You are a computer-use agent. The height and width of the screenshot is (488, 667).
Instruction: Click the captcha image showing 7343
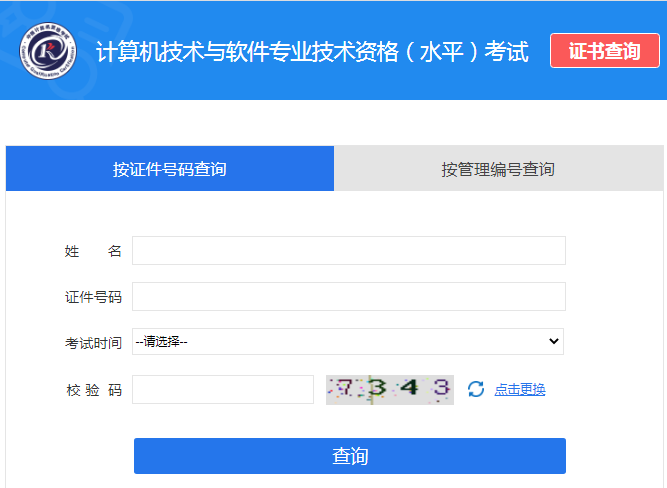[x=390, y=389]
